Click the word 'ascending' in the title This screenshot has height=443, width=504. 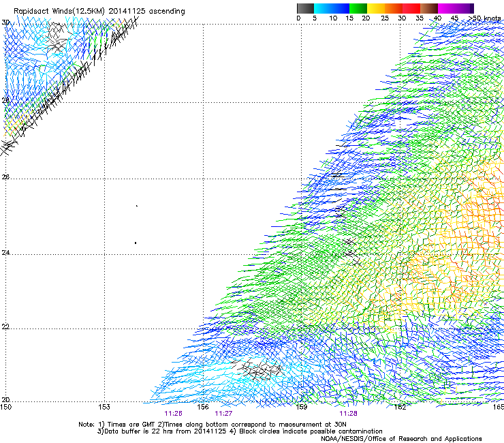pyautogui.click(x=167, y=12)
